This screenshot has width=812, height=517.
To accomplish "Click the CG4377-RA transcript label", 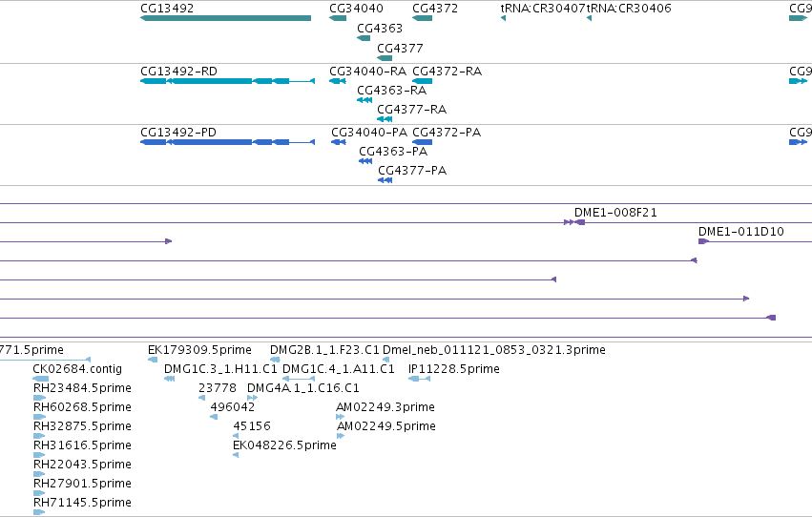I will [411, 109].
